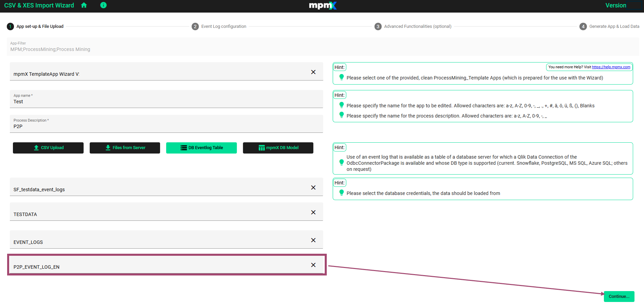Click the lightbulb beside the event log table hint
The height and width of the screenshot is (304, 644).
tap(341, 162)
